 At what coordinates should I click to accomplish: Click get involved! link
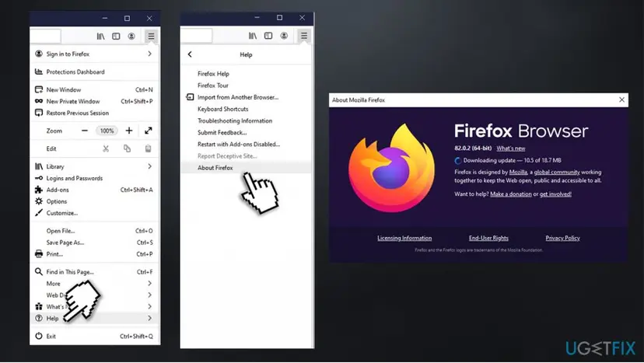tap(555, 194)
